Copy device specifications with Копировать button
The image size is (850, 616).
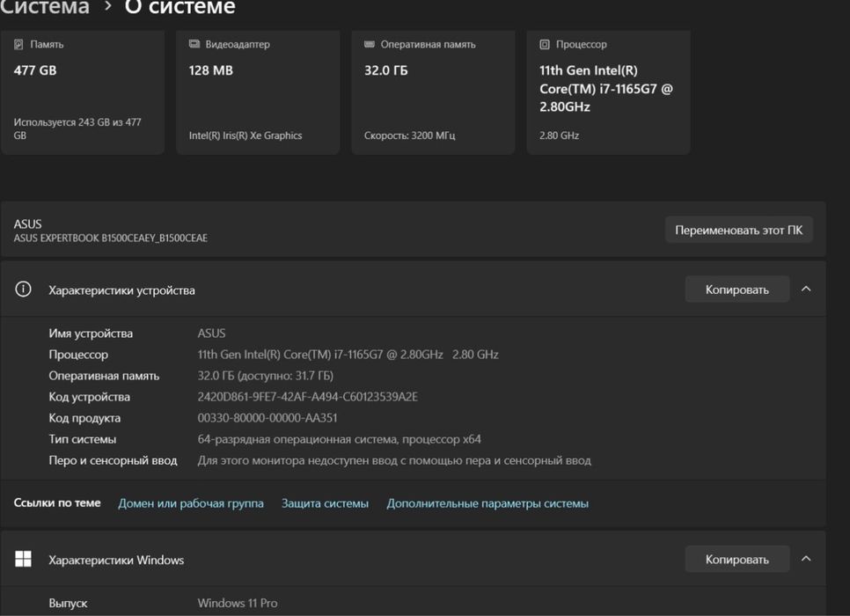pos(736,290)
